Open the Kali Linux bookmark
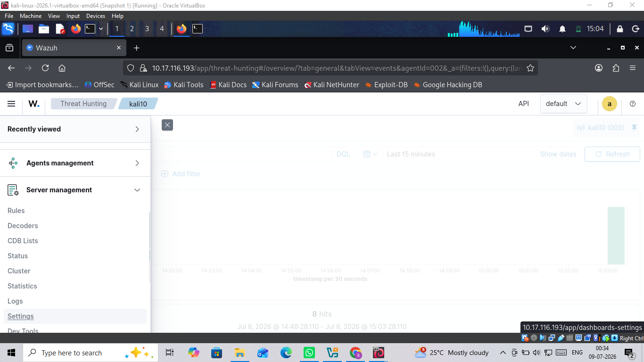644x362 pixels. [x=140, y=85]
